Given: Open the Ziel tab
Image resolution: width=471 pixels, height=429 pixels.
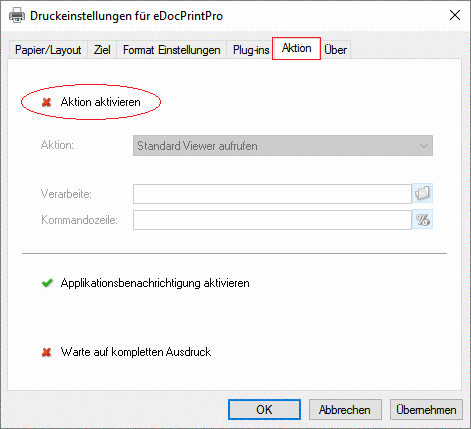Looking at the screenshot, I should pyautogui.click(x=102, y=50).
